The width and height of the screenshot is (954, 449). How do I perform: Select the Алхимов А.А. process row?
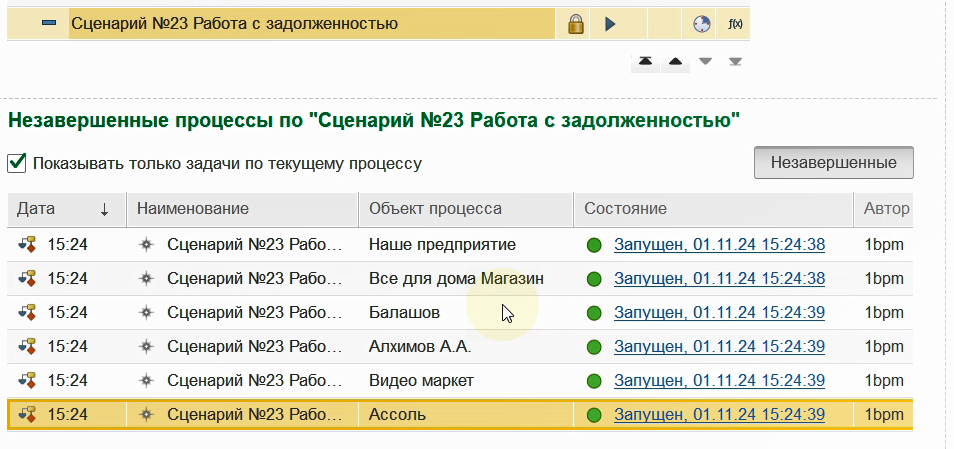pos(459,347)
